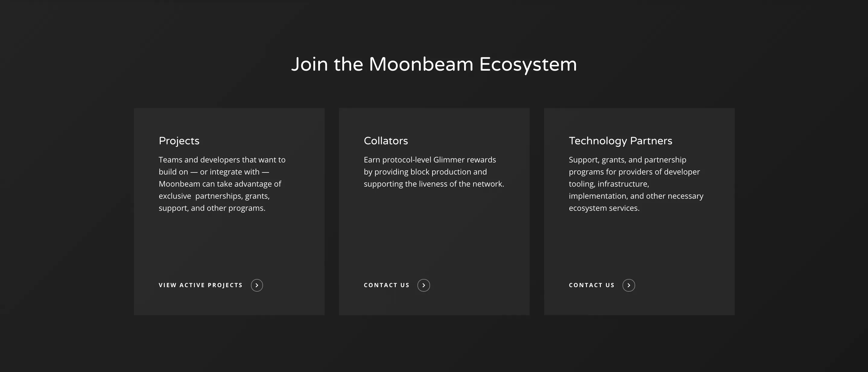Click the Collators card heading
868x372 pixels.
pyautogui.click(x=385, y=141)
